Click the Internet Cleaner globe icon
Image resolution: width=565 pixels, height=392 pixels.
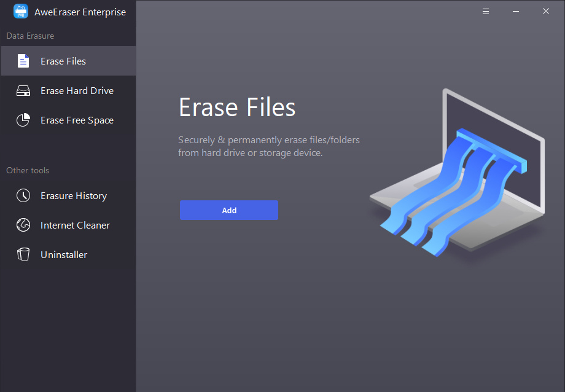pyautogui.click(x=23, y=225)
